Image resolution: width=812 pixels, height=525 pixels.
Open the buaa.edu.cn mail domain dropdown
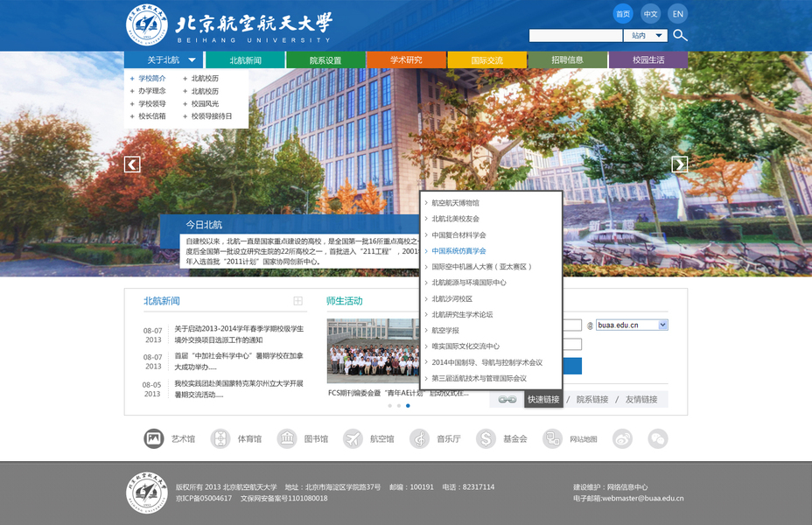click(x=633, y=325)
